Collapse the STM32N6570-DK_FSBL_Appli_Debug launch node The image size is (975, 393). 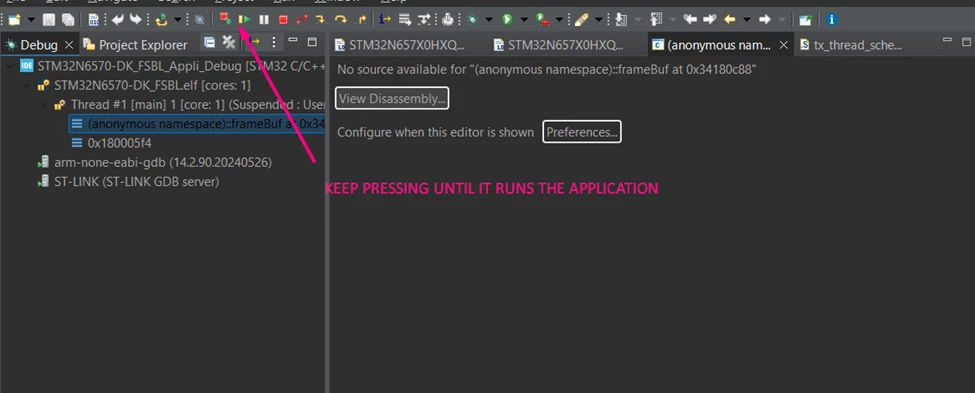11,65
